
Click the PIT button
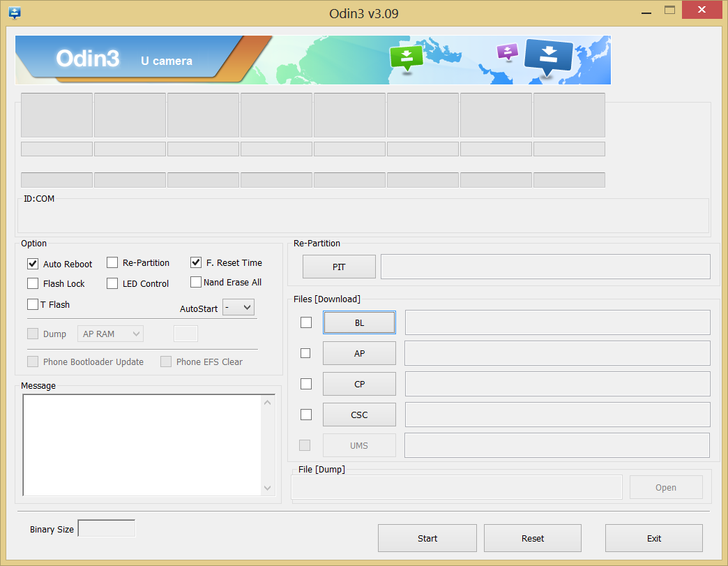click(339, 267)
